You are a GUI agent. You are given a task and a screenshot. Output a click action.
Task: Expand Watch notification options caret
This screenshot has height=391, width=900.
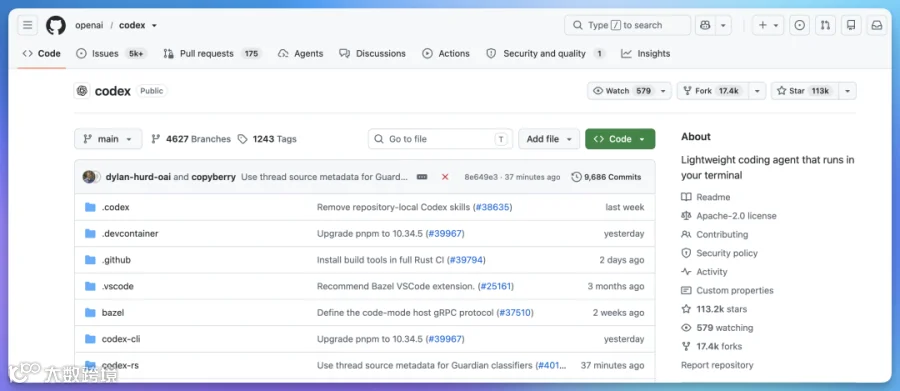point(664,91)
